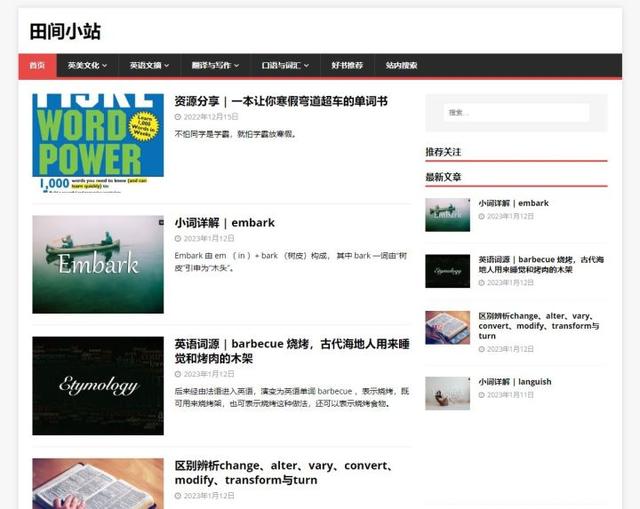Viewport: 640px width, 509px height.
Task: Open the large Etymology black thumbnail
Action: tap(98, 386)
